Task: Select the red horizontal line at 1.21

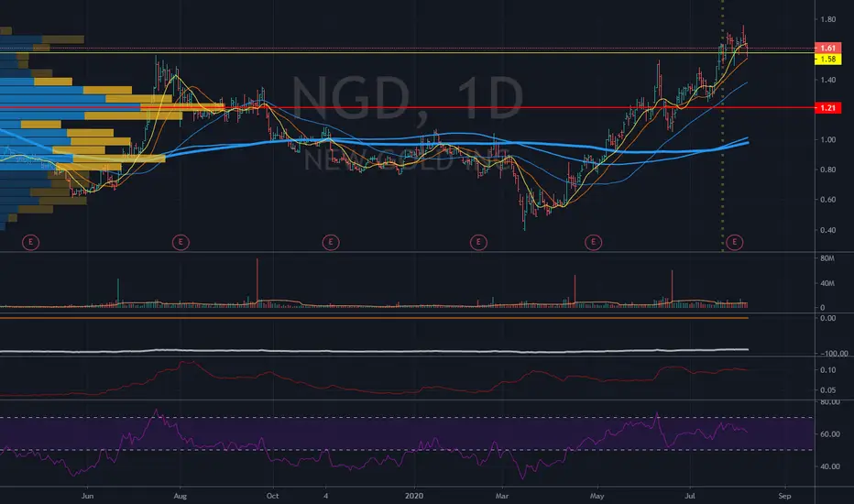Action: tap(408, 107)
